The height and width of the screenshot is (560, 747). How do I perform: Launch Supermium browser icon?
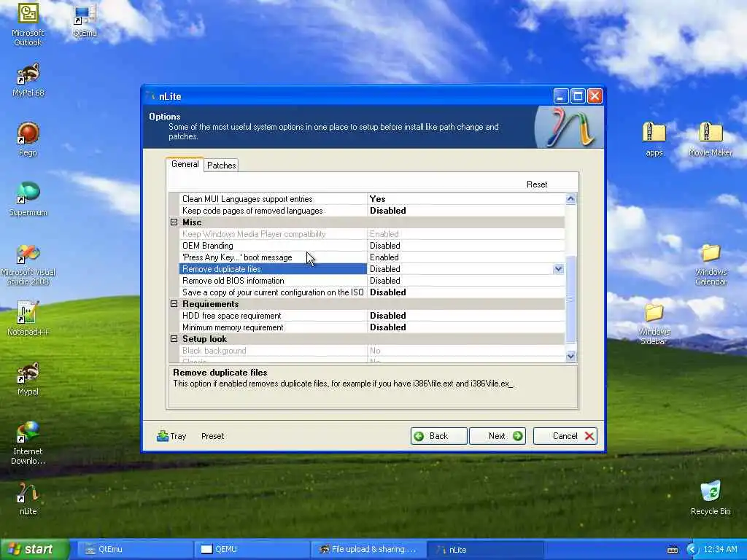[28, 200]
